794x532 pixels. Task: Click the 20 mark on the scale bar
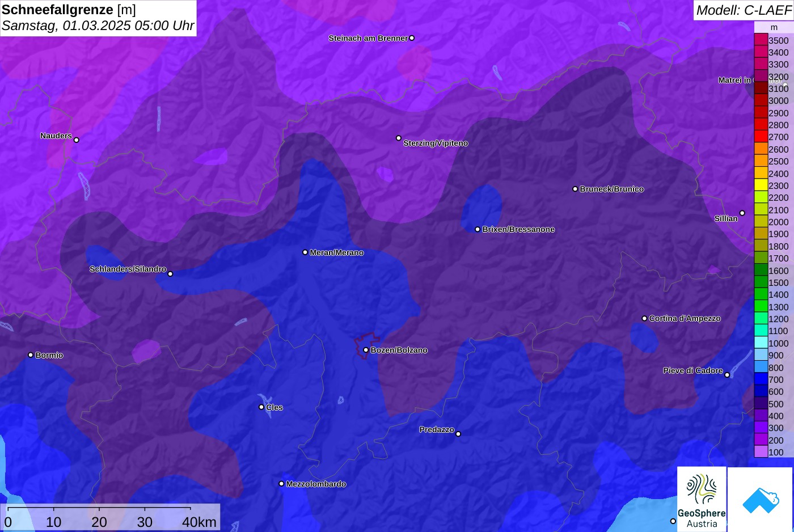(99, 522)
